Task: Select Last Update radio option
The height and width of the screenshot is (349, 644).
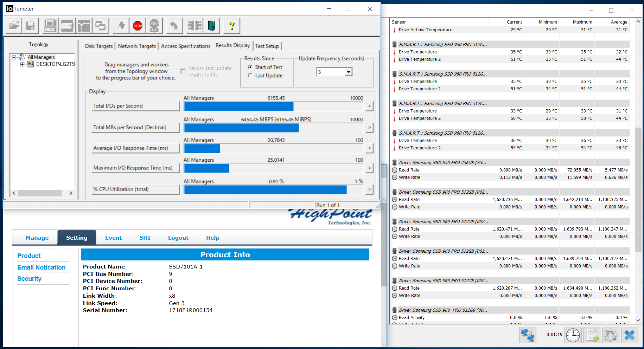Action: coord(250,76)
